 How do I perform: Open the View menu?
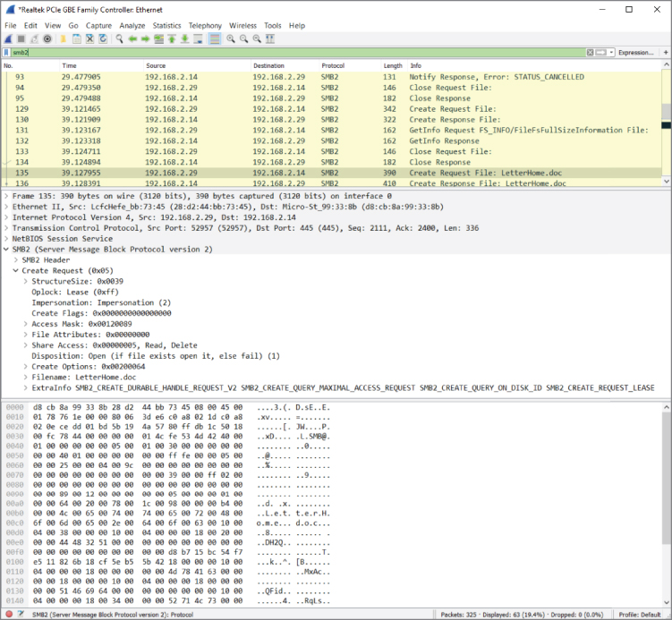(53, 26)
